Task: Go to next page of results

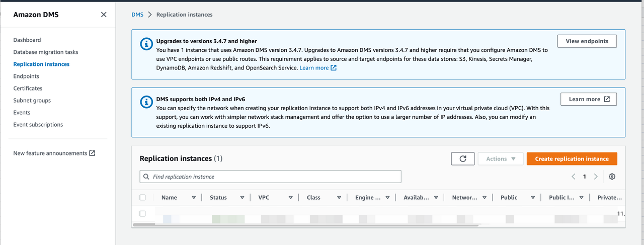Action: (x=596, y=177)
